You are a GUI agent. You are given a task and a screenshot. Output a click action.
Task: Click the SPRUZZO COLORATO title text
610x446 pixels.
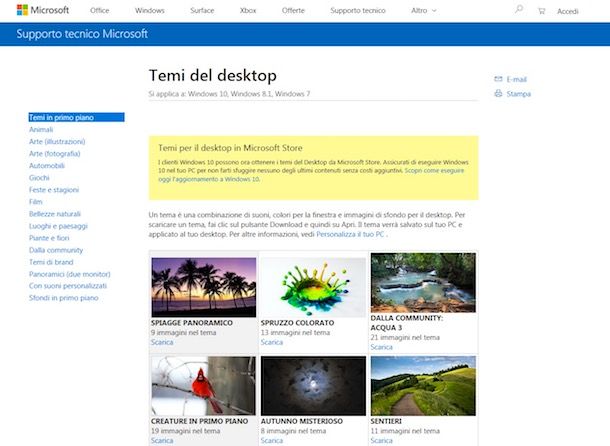tap(298, 323)
